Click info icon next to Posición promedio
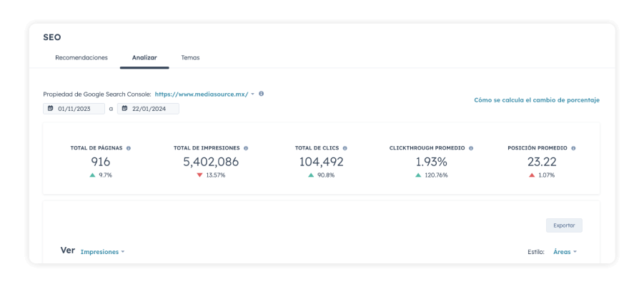Screen dimensions: 644x287 coord(573,148)
